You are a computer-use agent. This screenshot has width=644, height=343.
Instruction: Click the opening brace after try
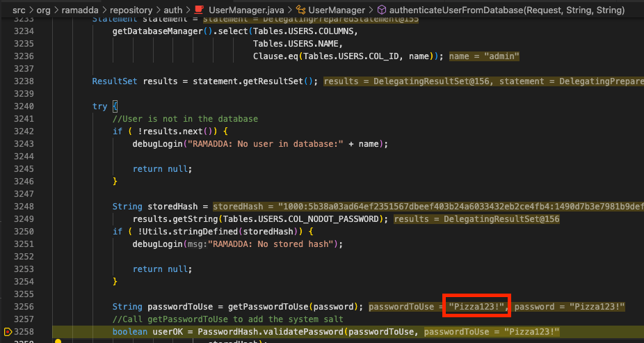(x=115, y=106)
